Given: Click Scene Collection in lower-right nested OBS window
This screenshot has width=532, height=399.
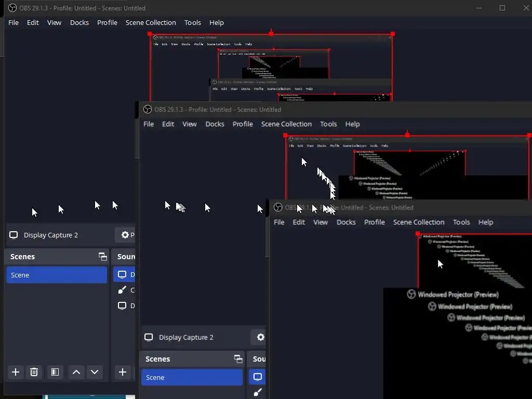Looking at the screenshot, I should [x=419, y=222].
